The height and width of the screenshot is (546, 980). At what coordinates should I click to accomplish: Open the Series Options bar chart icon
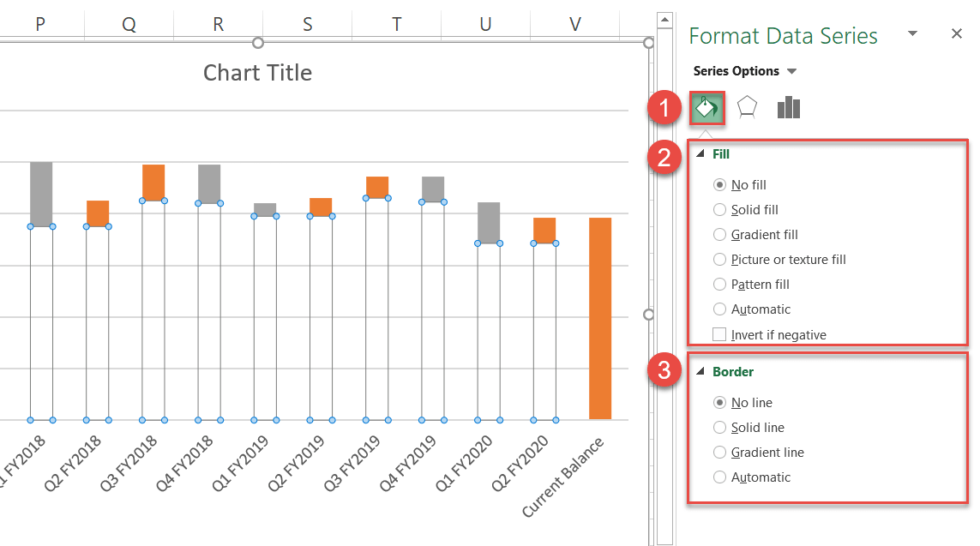(x=788, y=107)
